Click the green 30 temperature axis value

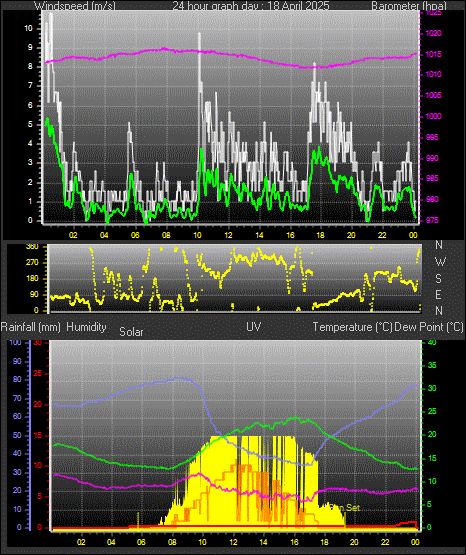[432, 389]
